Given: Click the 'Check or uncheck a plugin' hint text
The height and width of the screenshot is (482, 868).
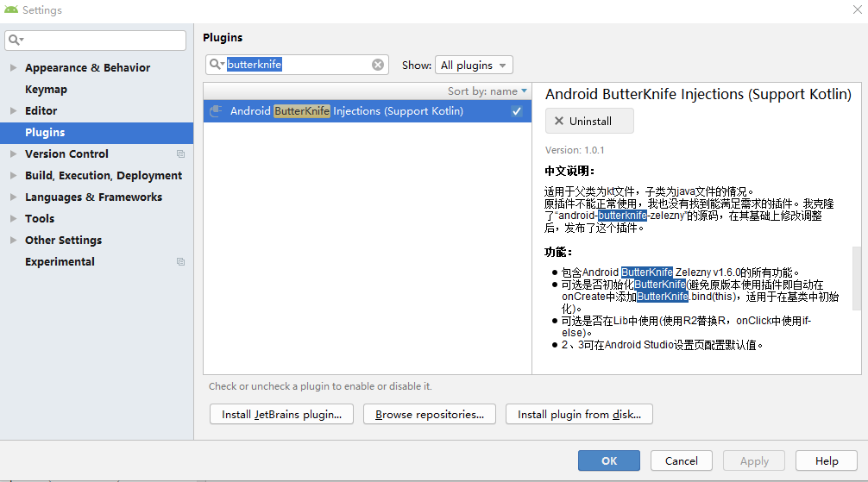Looking at the screenshot, I should tap(320, 386).
